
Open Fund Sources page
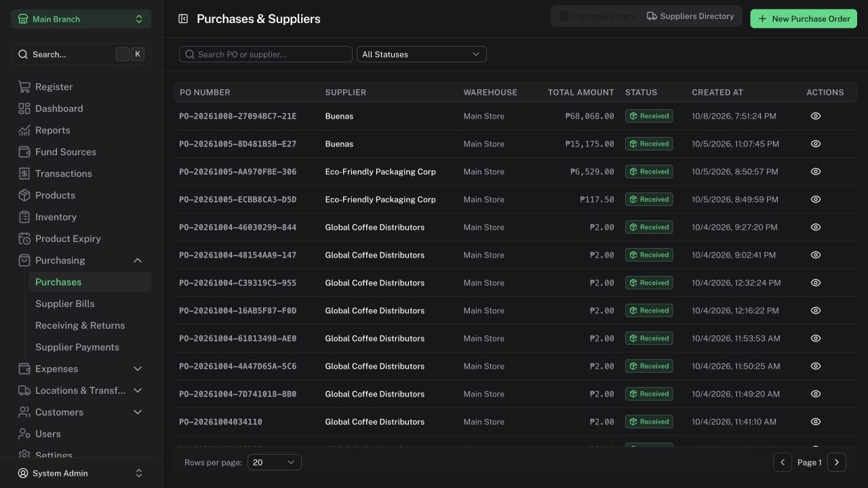(81, 152)
